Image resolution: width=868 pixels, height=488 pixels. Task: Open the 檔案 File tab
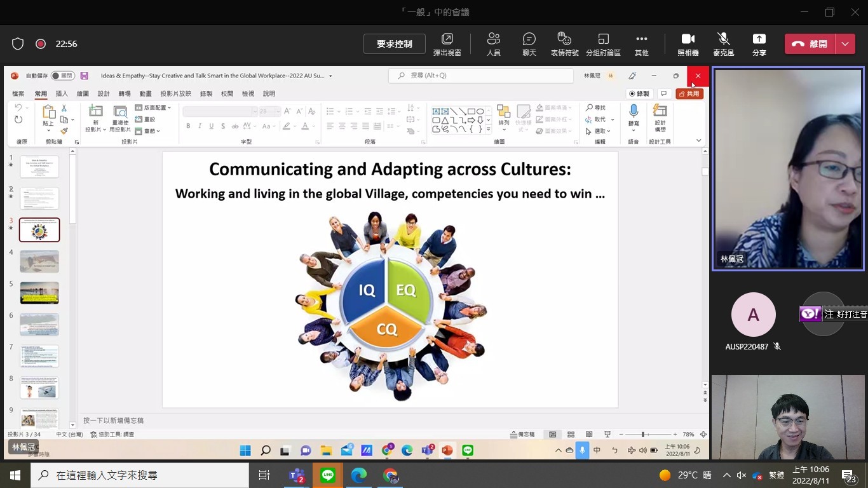tap(18, 93)
